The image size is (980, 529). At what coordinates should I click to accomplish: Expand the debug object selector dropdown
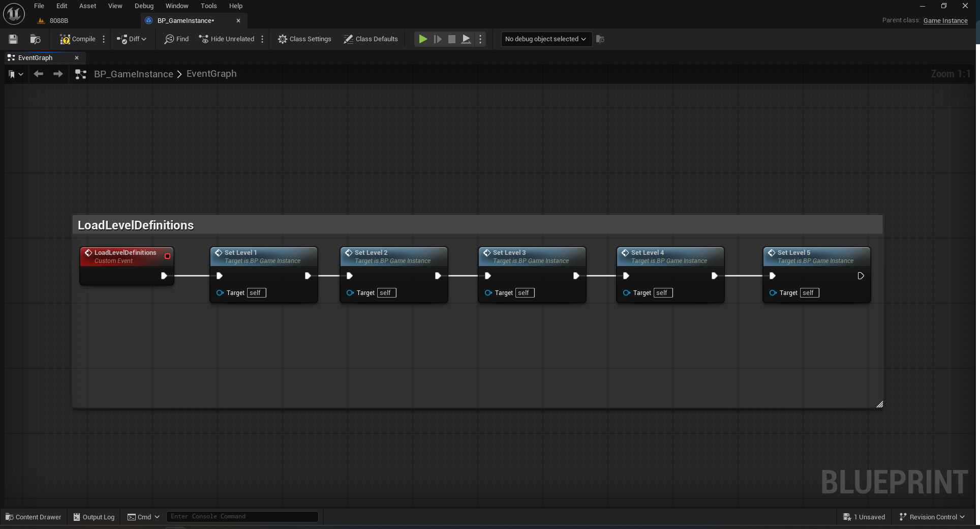pyautogui.click(x=546, y=39)
